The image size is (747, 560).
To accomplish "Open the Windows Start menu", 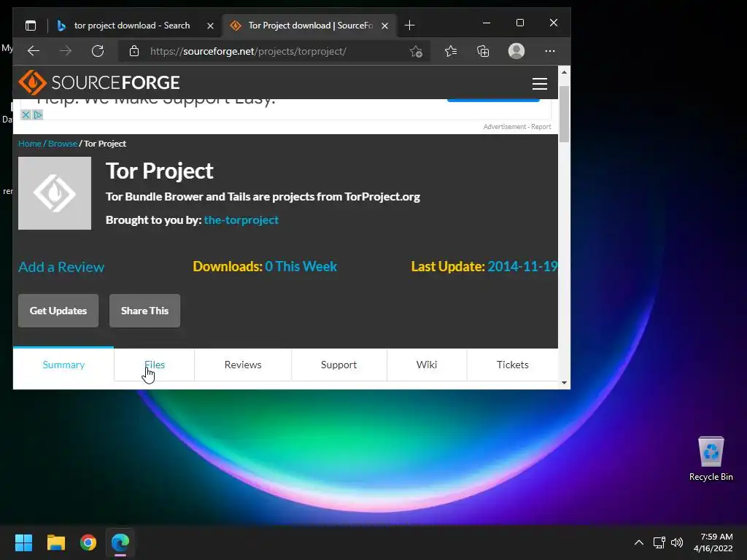I will (23, 542).
